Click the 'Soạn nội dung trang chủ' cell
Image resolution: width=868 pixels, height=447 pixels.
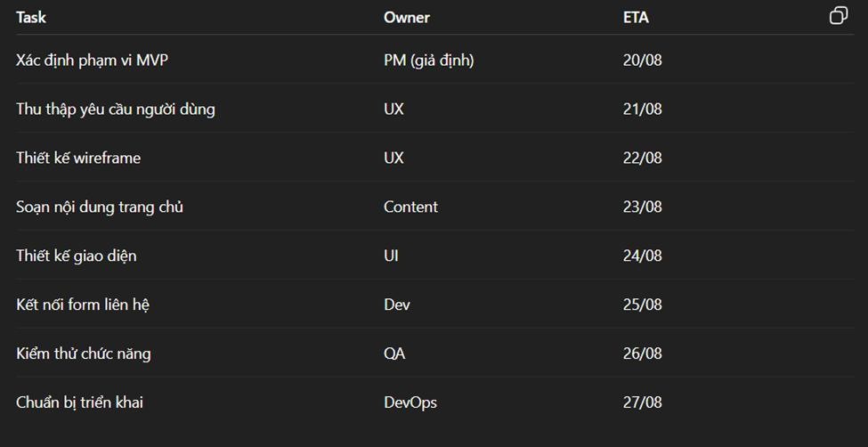[x=100, y=207]
